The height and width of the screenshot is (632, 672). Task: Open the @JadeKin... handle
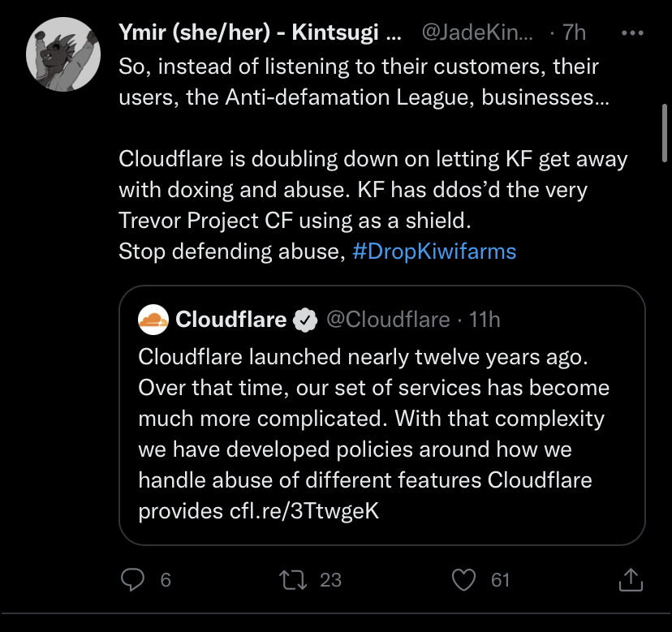pos(477,32)
